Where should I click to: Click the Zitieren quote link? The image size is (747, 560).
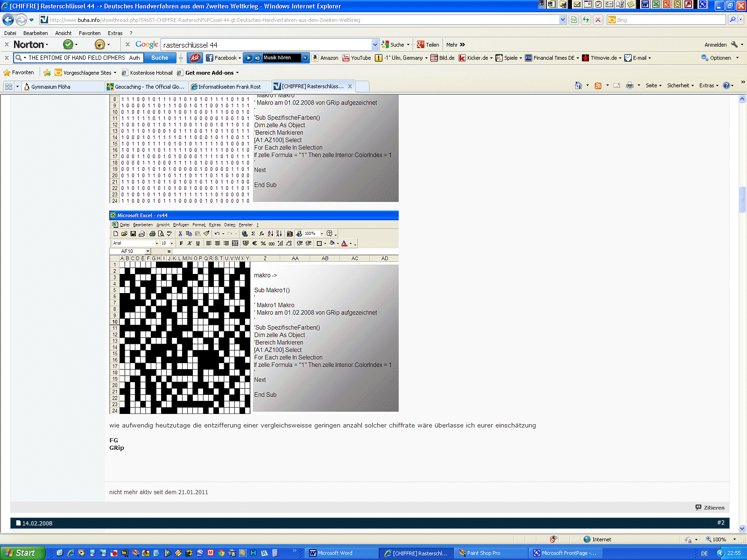710,507
